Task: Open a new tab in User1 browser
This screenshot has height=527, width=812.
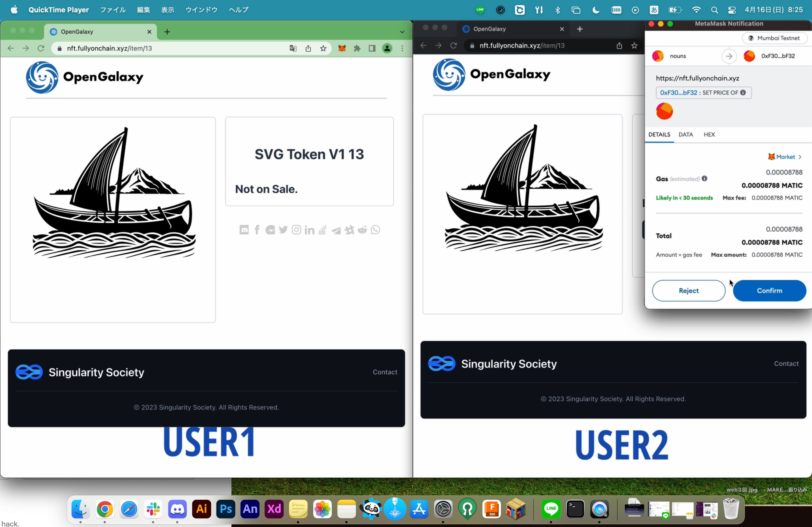Action: [x=167, y=32]
